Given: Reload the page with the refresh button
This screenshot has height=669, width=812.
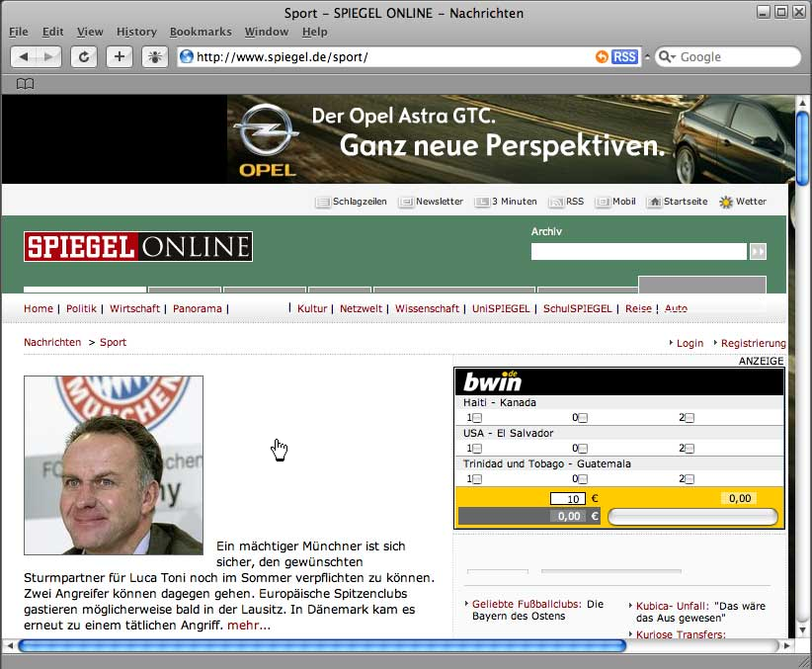Looking at the screenshot, I should click(x=84, y=56).
